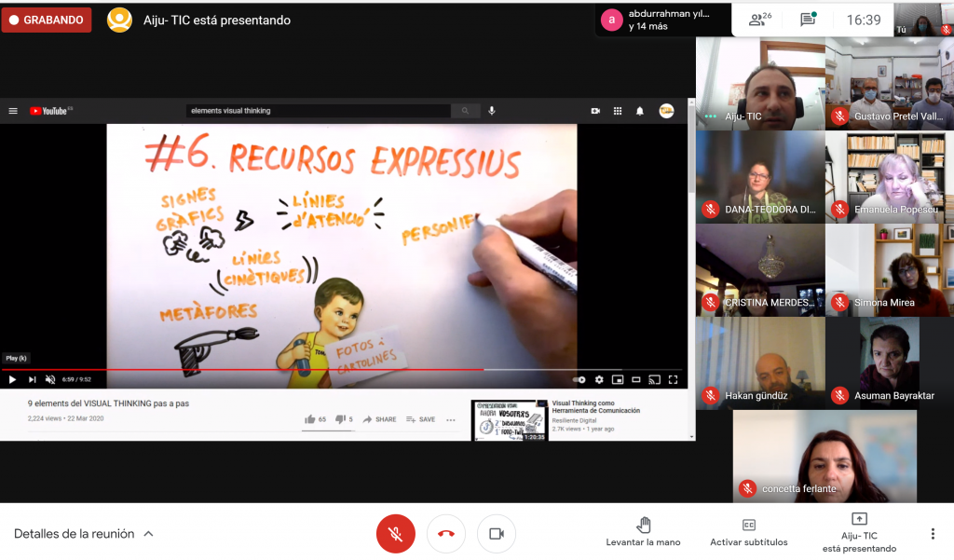This screenshot has height=560, width=954.
Task: Play the YouTube video
Action: (12, 380)
